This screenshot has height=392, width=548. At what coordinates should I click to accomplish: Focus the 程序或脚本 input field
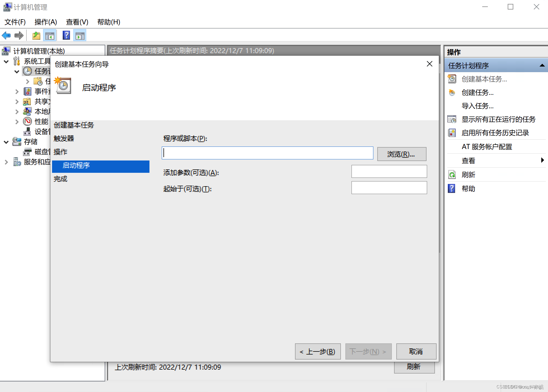(x=267, y=153)
